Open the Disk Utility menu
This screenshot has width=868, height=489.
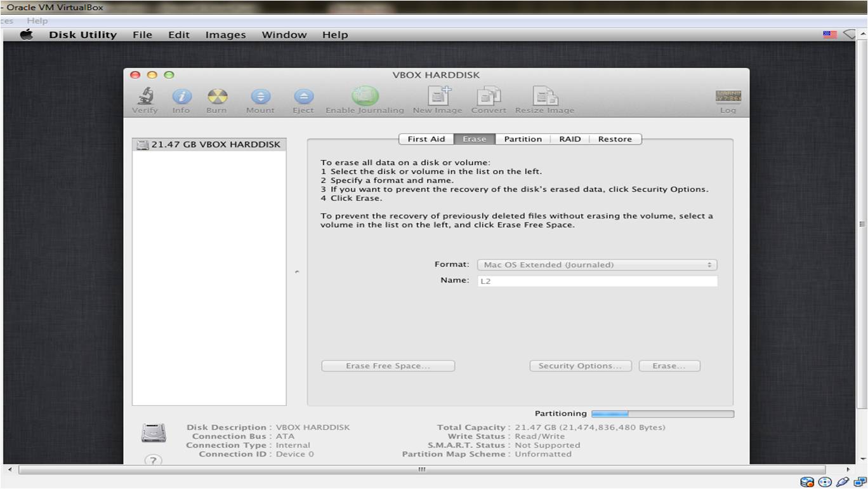pyautogui.click(x=83, y=35)
